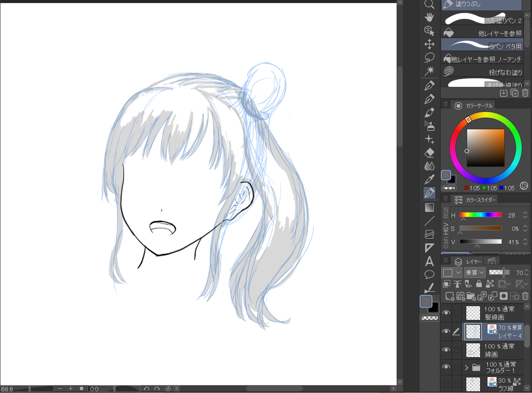Delete the sub tool with trash icon
532x393 pixels.
pyautogui.click(x=525, y=93)
